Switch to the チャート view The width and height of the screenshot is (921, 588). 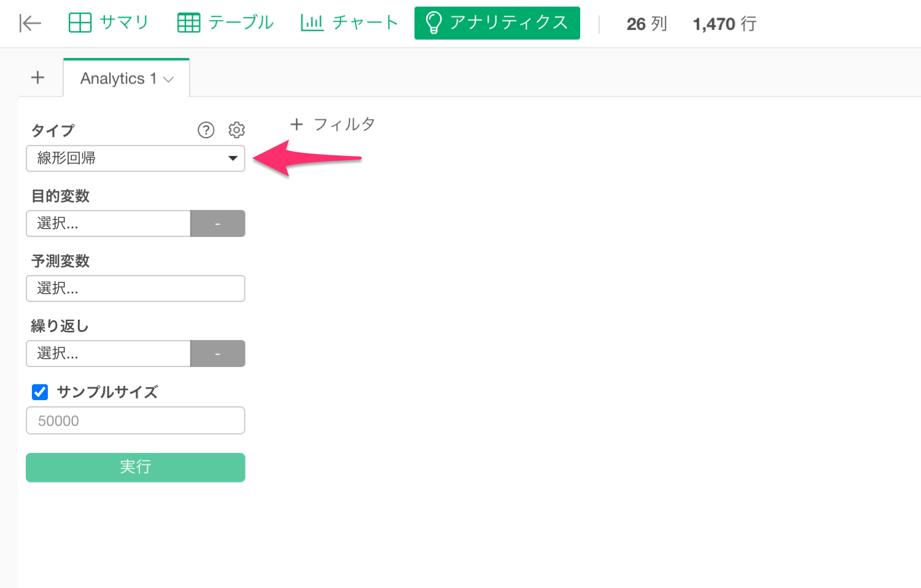[x=349, y=23]
